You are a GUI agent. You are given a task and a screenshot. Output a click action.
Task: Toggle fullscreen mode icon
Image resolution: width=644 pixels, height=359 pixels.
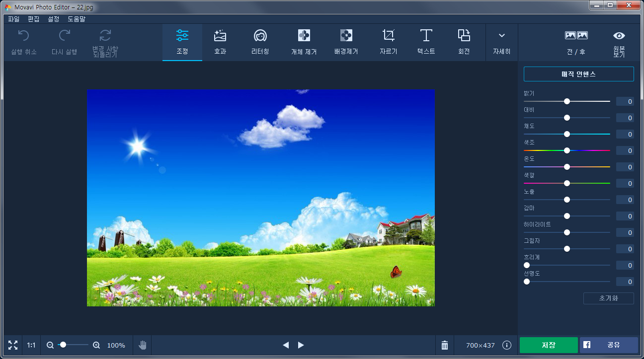tap(13, 345)
